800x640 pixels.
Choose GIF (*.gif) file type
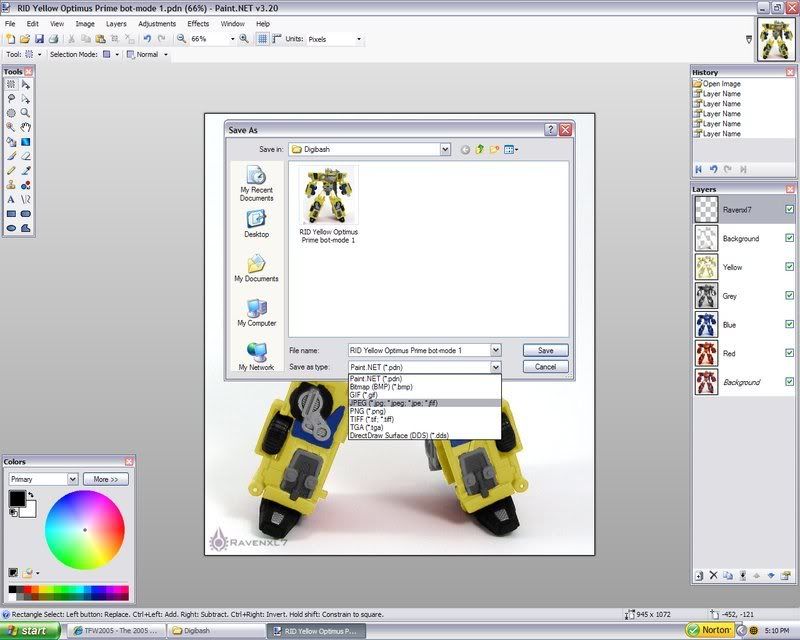click(x=424, y=395)
